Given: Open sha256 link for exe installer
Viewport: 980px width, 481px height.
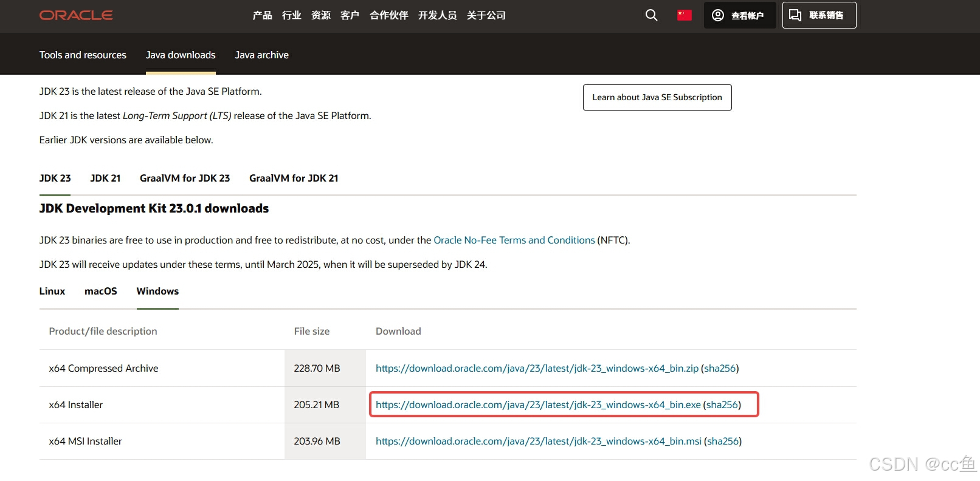Looking at the screenshot, I should pyautogui.click(x=722, y=404).
